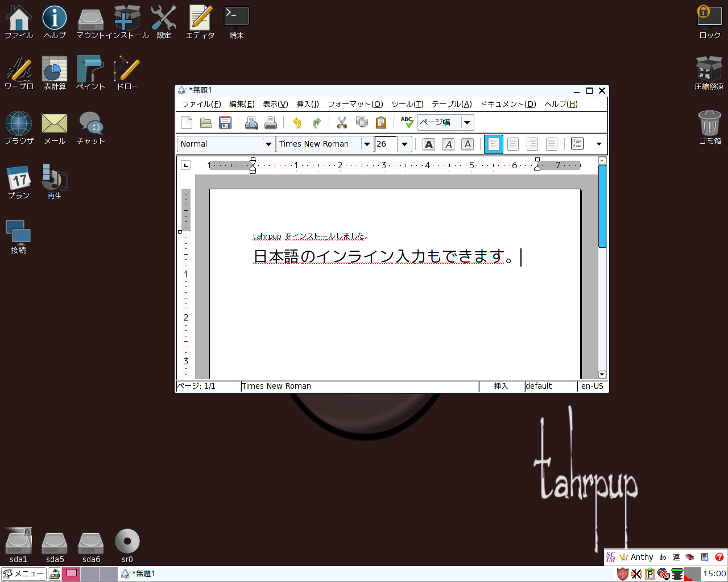Create a new document in toolbar
Image resolution: width=728 pixels, height=582 pixels.
[x=187, y=123]
